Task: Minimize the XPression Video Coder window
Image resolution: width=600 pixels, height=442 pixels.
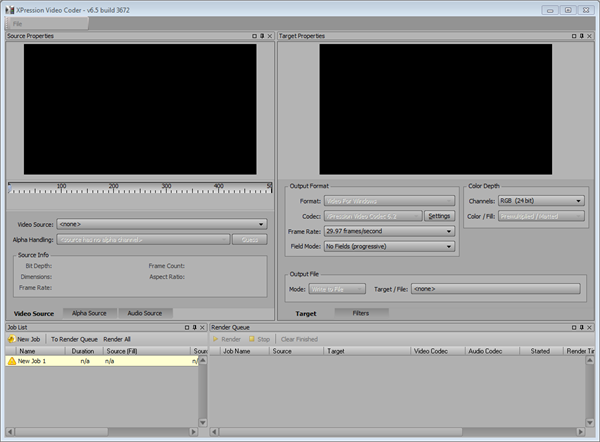Action: (x=550, y=10)
